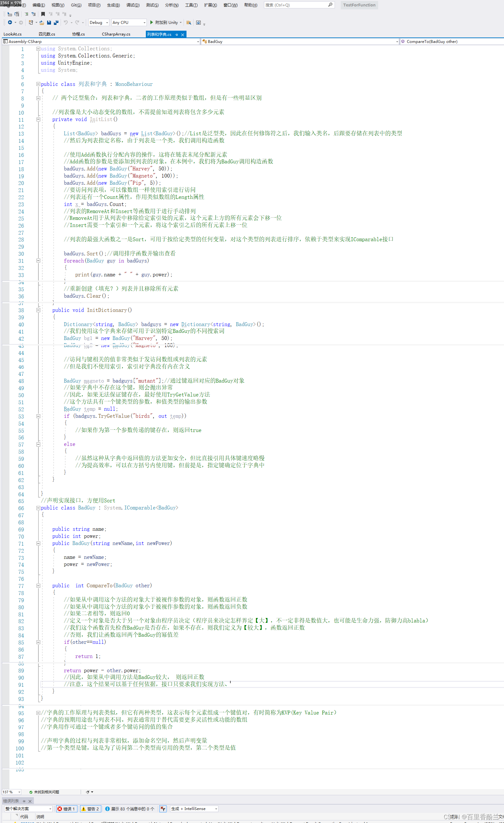Viewport: 504px width, 823px height.
Task: Open the 137 % zoom dropdown
Action: click(x=12, y=792)
